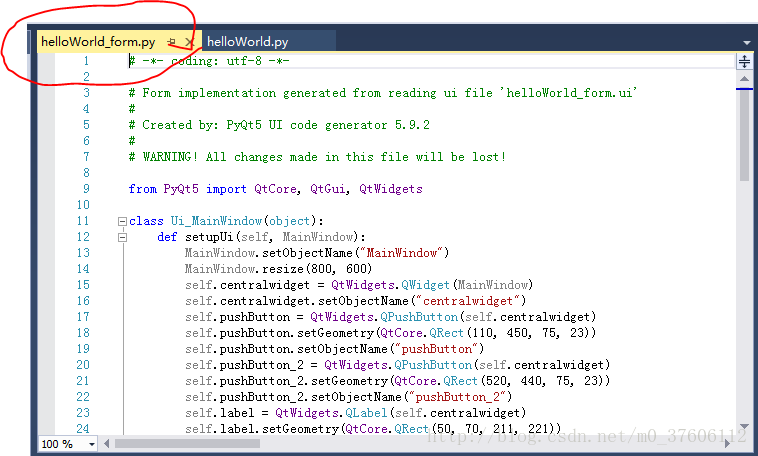The image size is (758, 456).
Task: Click 'QtCore' in the import line
Action: [x=275, y=189]
